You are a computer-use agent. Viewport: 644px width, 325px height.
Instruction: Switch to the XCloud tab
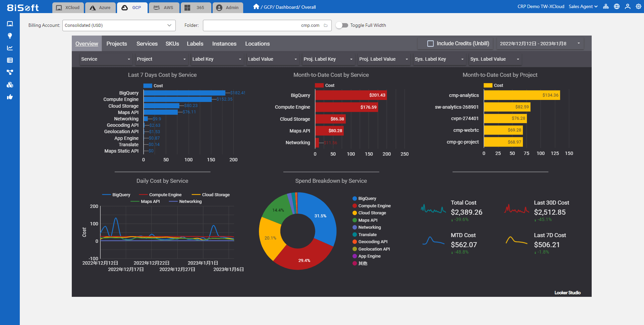pos(68,8)
